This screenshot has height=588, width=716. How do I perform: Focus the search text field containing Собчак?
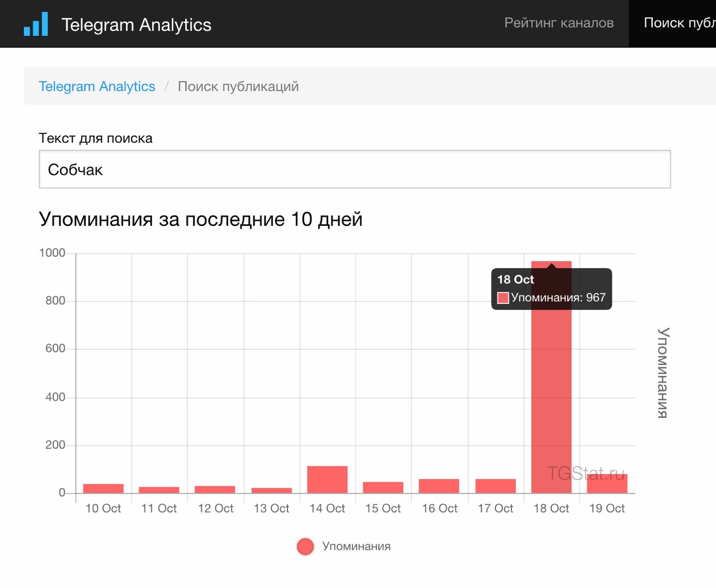tap(355, 169)
